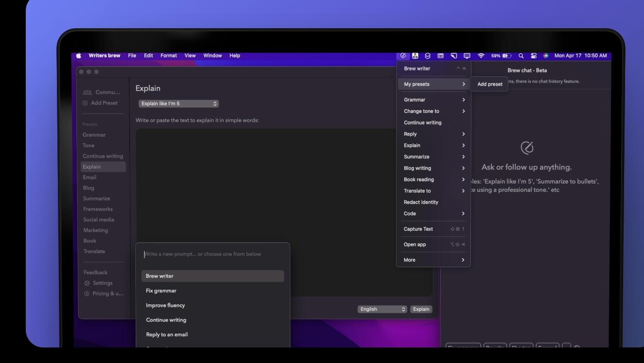Screen dimensions: 644x363
Task: Select Marketing preset in sidebar
Action: click(x=95, y=230)
